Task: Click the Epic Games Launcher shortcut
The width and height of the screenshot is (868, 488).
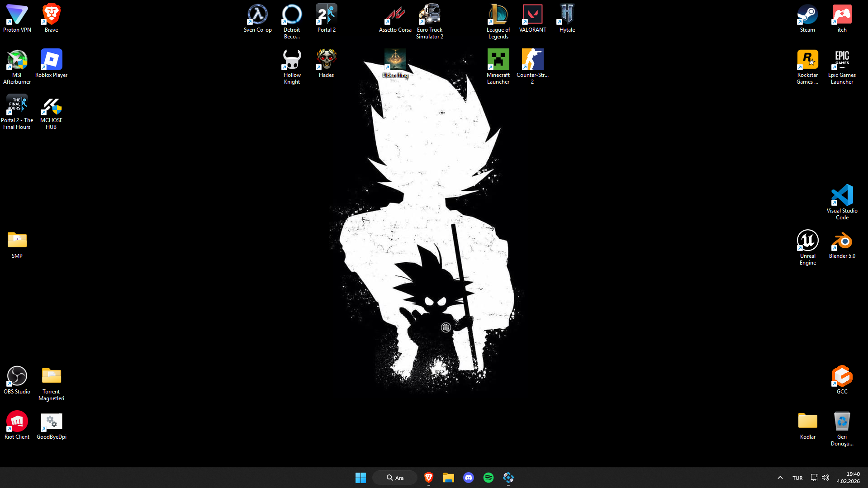Action: [842, 66]
